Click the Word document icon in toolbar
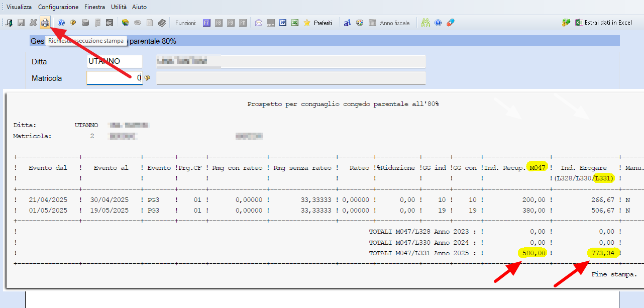The image size is (644, 308). 283,23
